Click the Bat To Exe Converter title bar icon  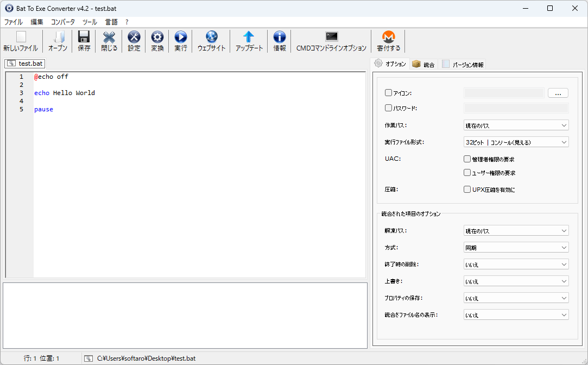9,8
